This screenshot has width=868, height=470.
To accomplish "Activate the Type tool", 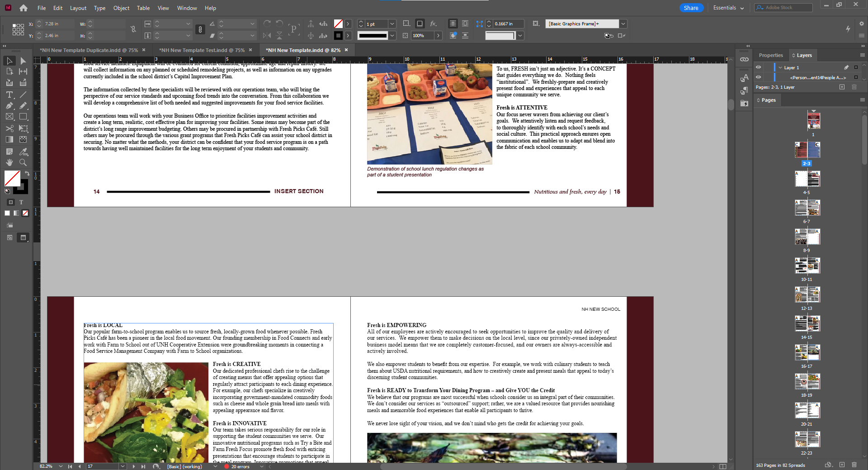I will pos(9,95).
